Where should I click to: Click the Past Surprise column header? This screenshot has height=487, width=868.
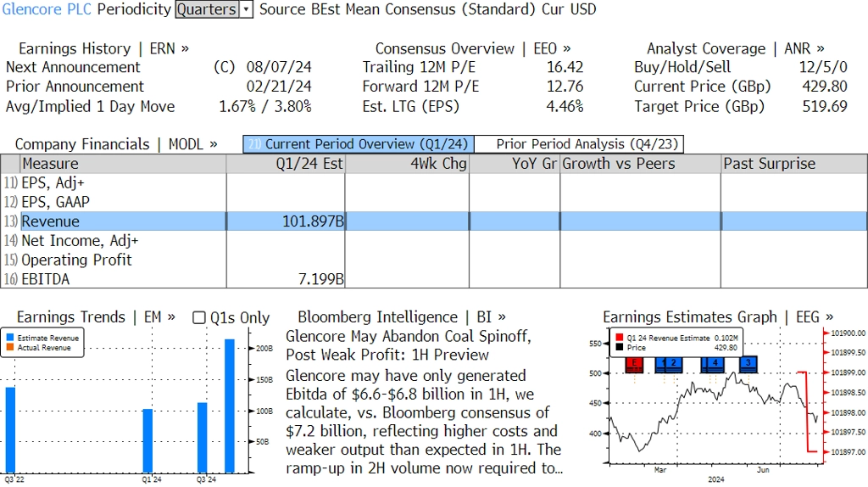pyautogui.click(x=794, y=164)
